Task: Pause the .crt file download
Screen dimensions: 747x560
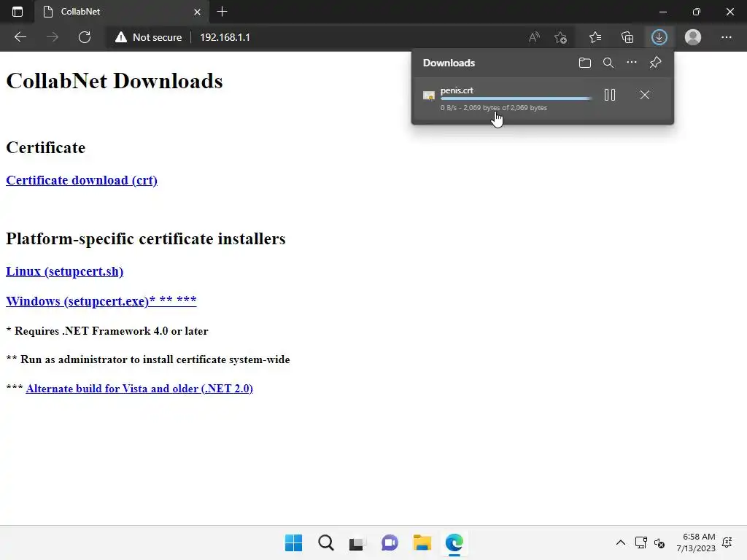Action: [x=610, y=95]
